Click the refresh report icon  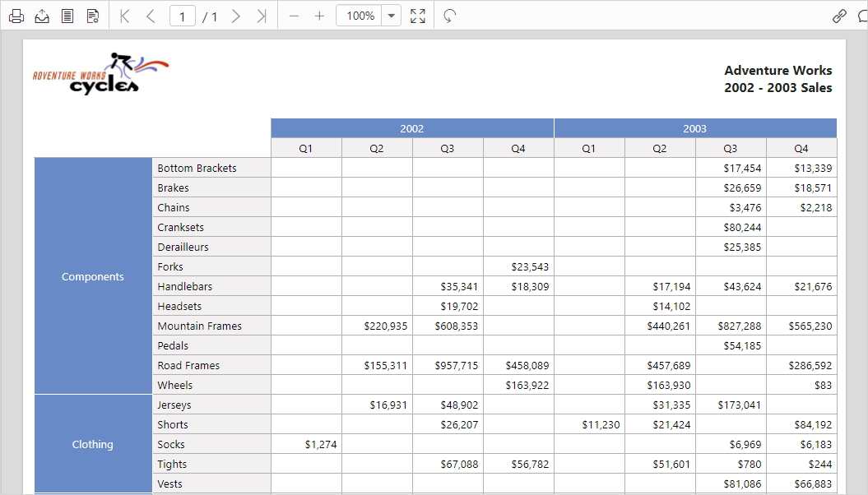[x=449, y=16]
